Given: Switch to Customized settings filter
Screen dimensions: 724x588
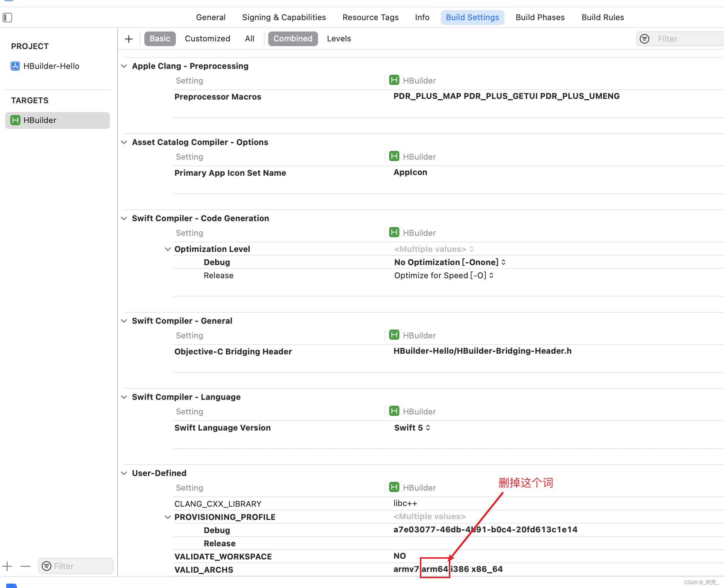Looking at the screenshot, I should [207, 39].
